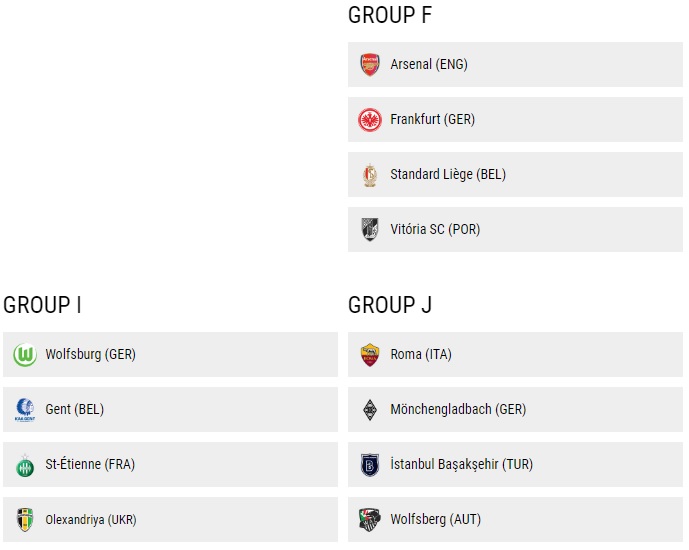This screenshot has width=689, height=550.
Task: Click the GROUP J heading
Action: coord(390,305)
